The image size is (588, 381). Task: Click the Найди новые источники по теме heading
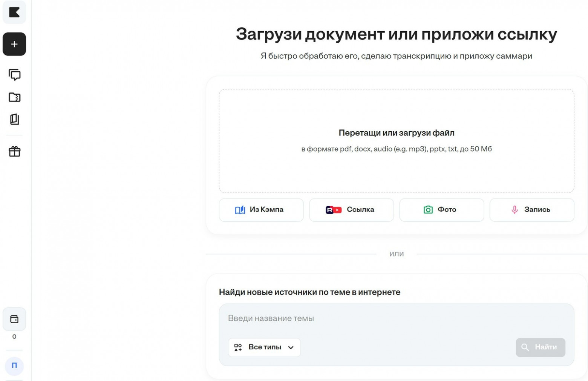[309, 292]
